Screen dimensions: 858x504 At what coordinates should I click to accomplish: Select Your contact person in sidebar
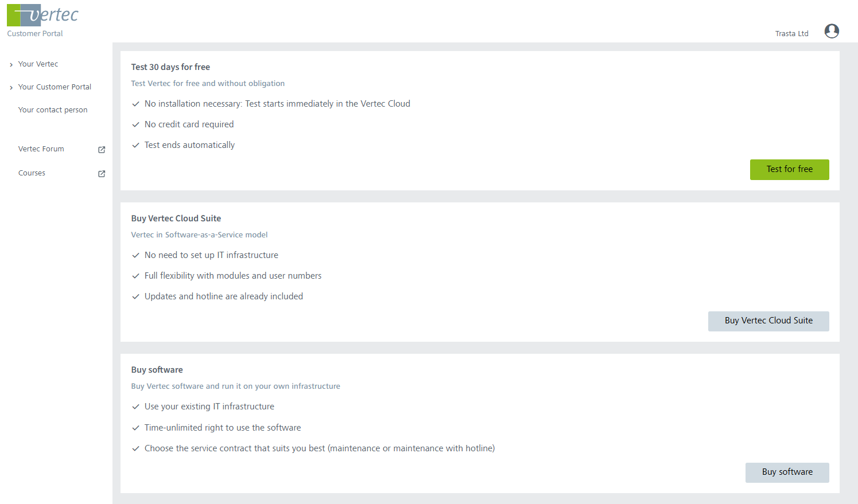click(53, 110)
